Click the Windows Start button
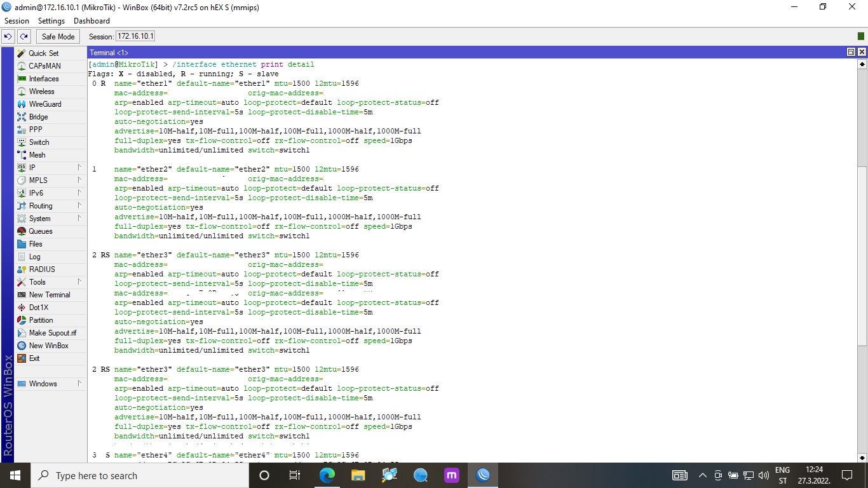Image resolution: width=868 pixels, height=488 pixels. [x=15, y=475]
